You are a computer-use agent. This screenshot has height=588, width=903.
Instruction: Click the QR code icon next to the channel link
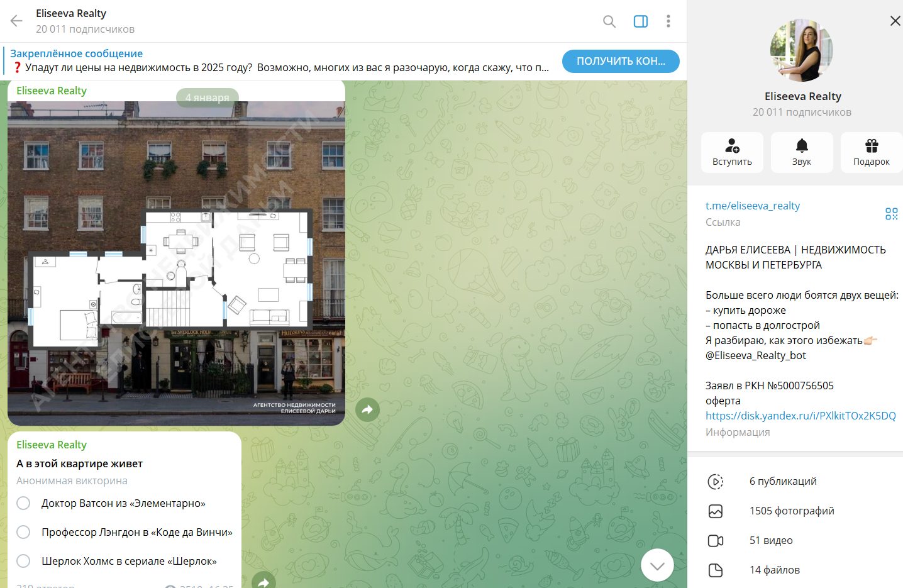[891, 213]
